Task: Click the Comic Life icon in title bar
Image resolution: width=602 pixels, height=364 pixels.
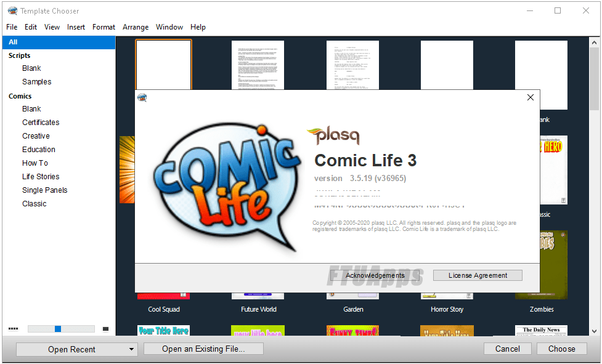Action: (x=12, y=10)
